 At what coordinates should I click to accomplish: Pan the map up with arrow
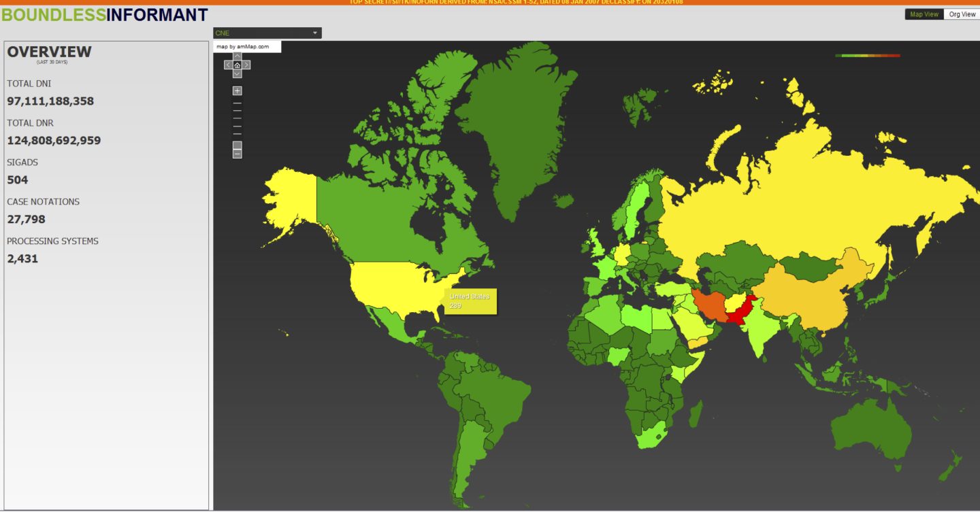point(237,56)
